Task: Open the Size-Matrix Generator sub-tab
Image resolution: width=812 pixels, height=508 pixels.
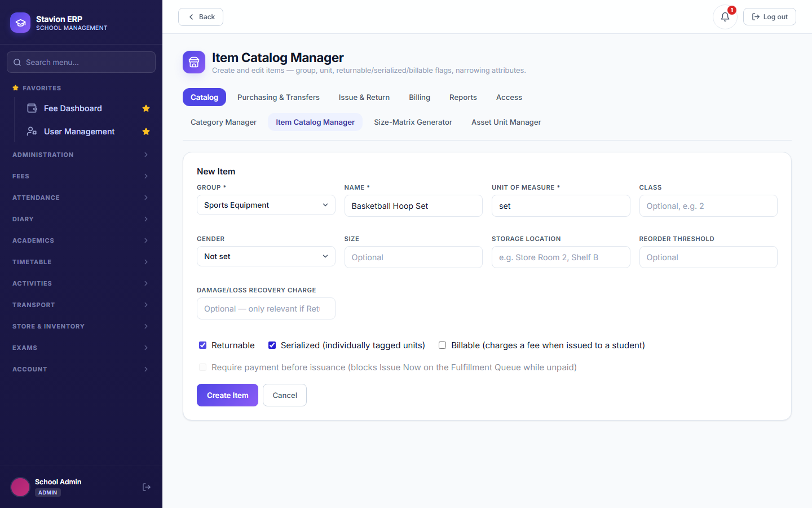Action: coord(413,122)
